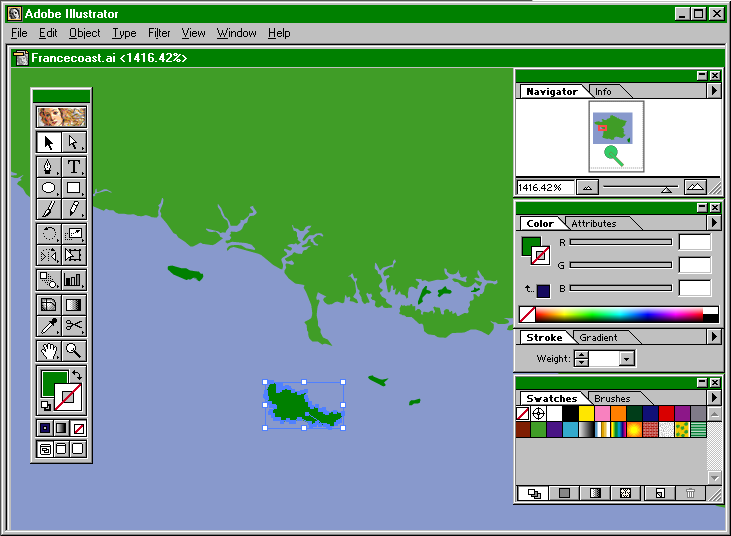Choose the Direct Selection arrow tool

74,143
